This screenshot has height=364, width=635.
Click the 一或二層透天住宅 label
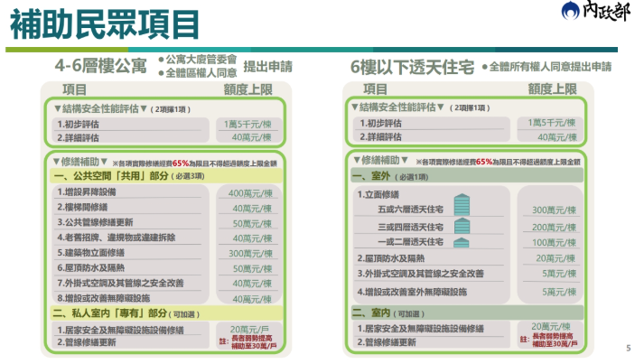(411, 242)
